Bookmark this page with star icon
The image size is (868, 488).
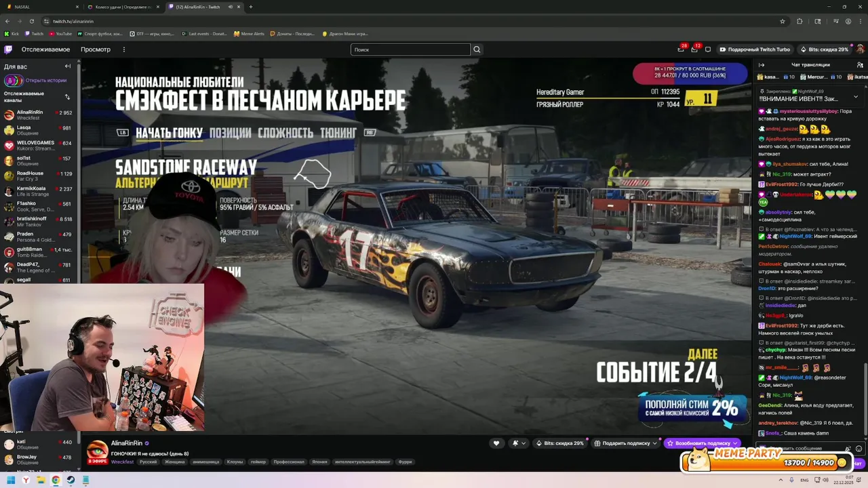tap(783, 21)
